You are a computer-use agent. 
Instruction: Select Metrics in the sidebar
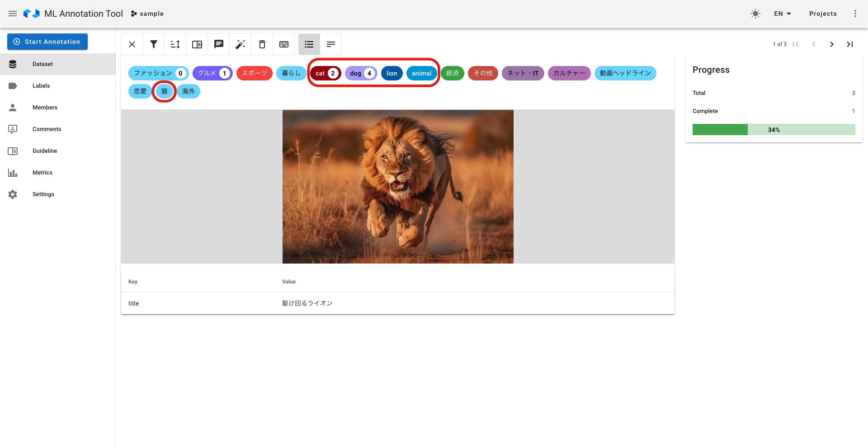[x=58, y=173]
